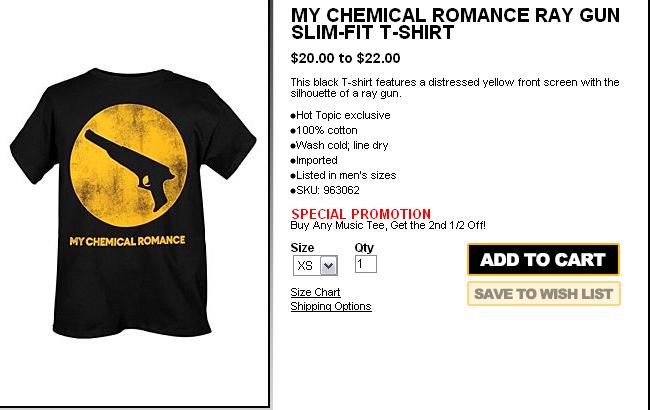
Task: Click the ADD TO CART button
Action: tap(543, 260)
